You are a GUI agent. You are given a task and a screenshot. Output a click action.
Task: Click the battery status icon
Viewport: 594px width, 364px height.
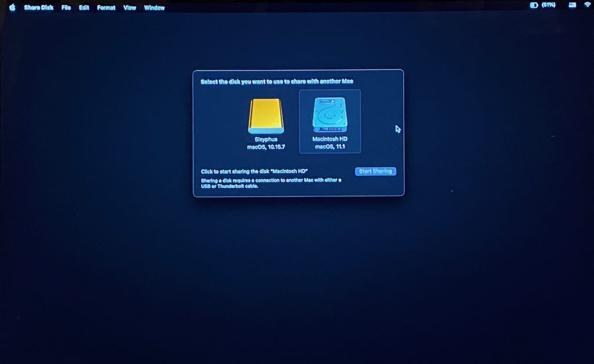click(534, 5)
